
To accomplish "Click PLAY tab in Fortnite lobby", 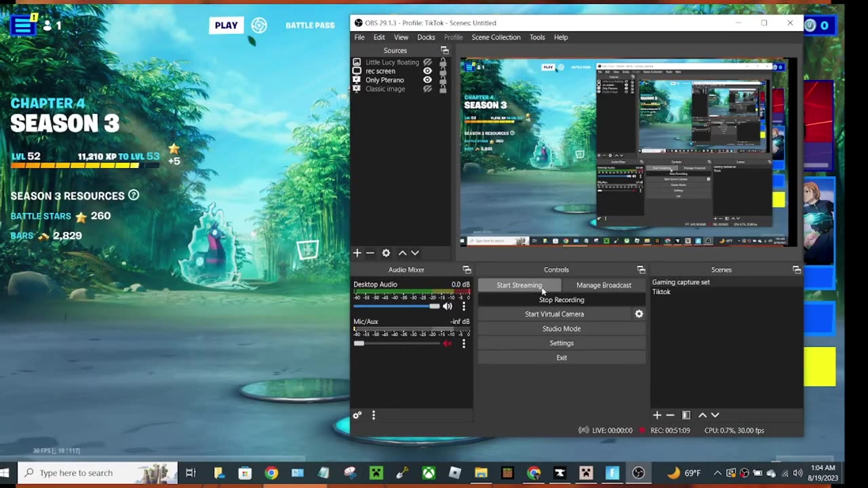I will tap(226, 25).
